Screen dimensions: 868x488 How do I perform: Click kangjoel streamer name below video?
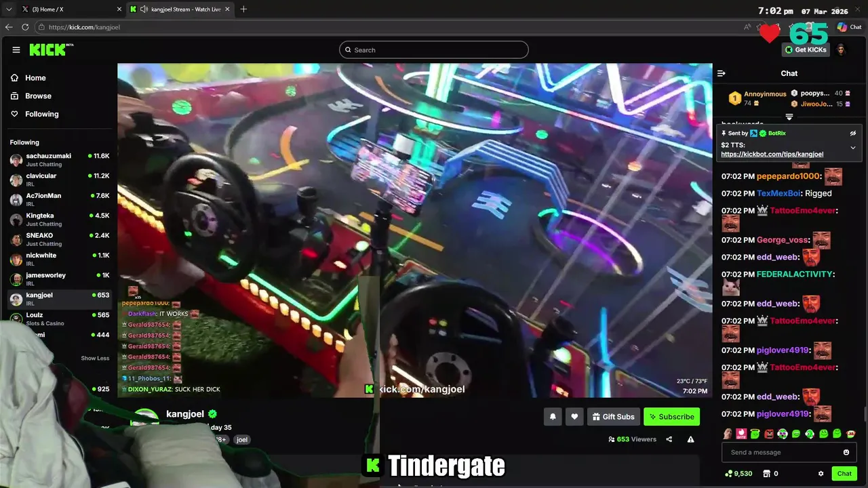pyautogui.click(x=185, y=414)
